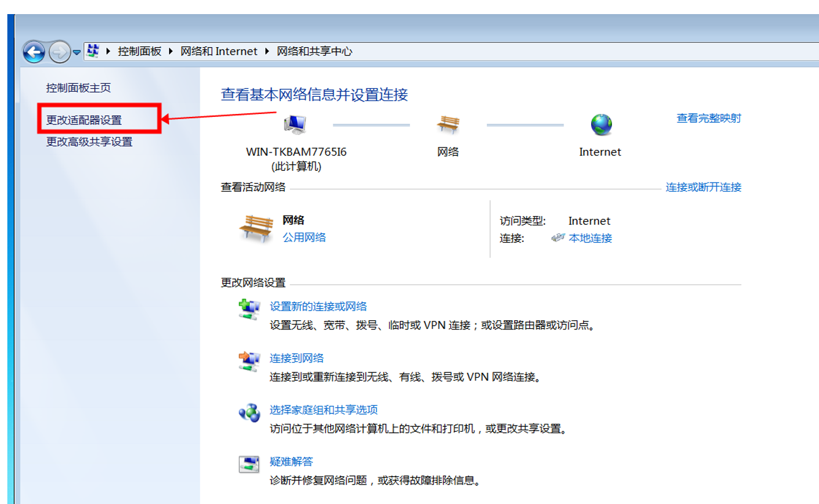
Task: Open 连接到网络 link
Action: coord(296,358)
